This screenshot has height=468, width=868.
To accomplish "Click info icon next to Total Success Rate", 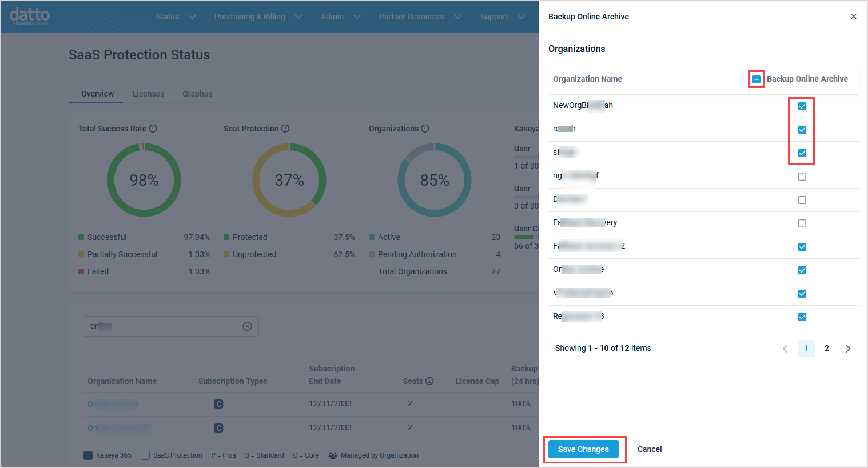I will point(153,129).
